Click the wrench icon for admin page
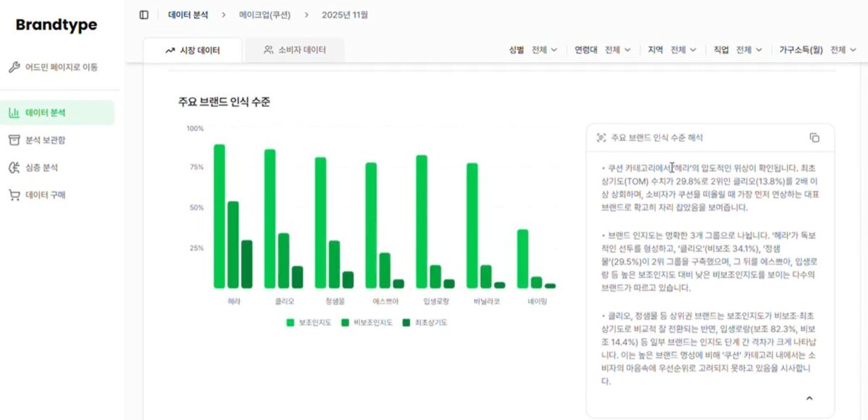 pyautogui.click(x=14, y=67)
